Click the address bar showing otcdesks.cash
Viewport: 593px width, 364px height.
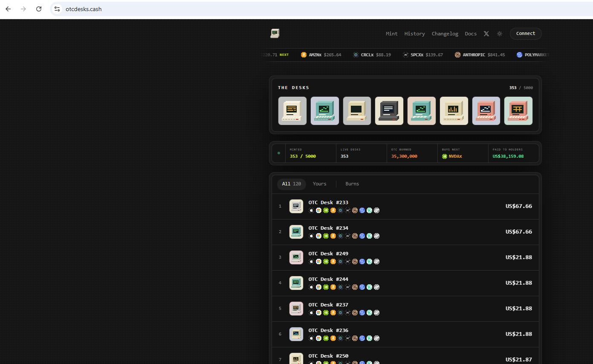(321, 9)
